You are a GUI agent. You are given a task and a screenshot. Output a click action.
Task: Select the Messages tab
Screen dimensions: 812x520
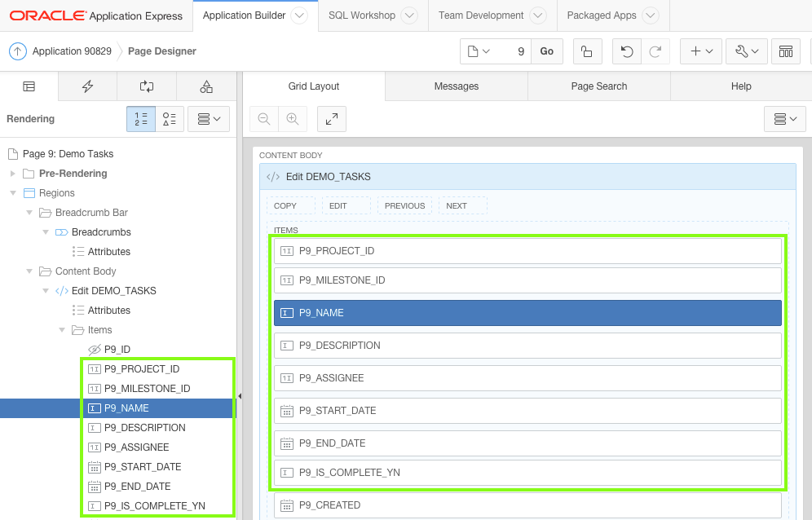click(x=457, y=86)
